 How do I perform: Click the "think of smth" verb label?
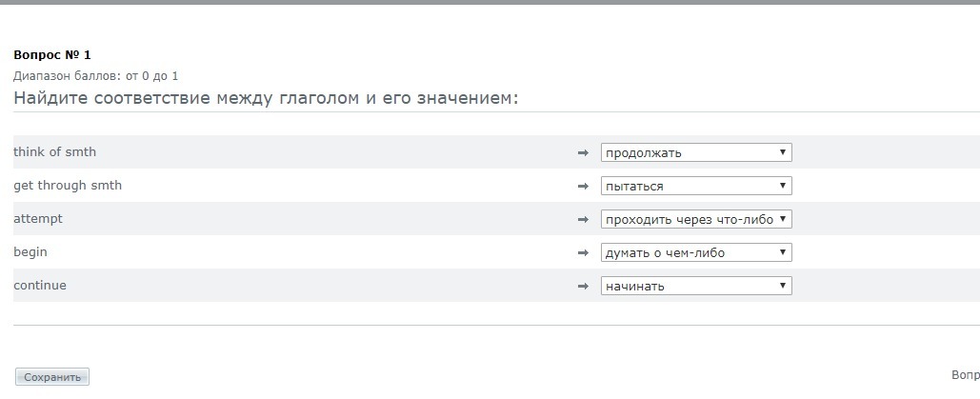click(54, 152)
